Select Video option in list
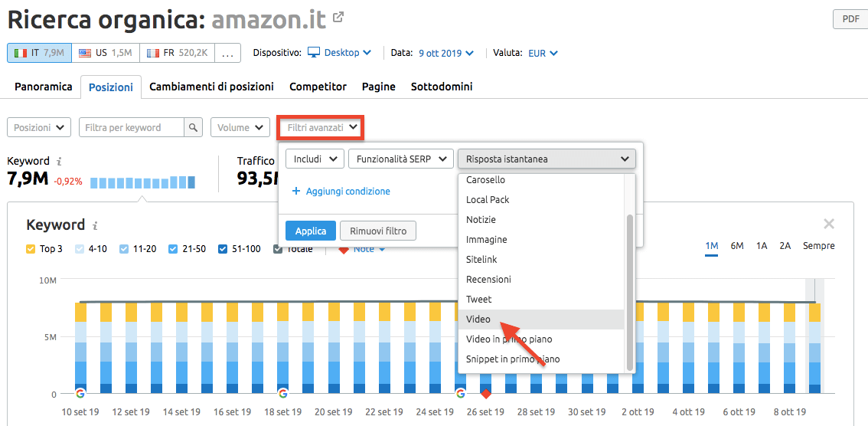Screen dimensions: 868x426 coord(541,319)
